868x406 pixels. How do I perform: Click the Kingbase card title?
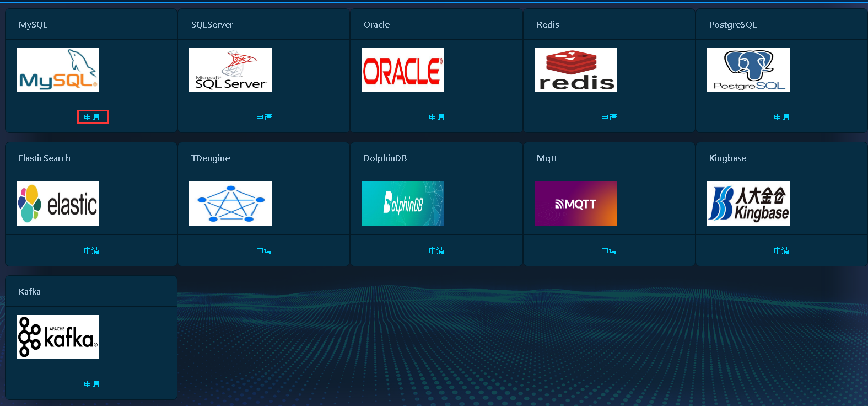click(x=728, y=158)
